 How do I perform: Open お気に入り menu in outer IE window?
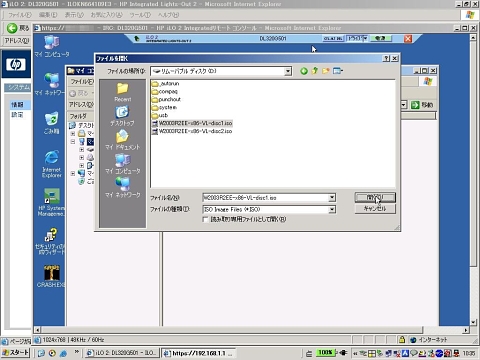106,15
